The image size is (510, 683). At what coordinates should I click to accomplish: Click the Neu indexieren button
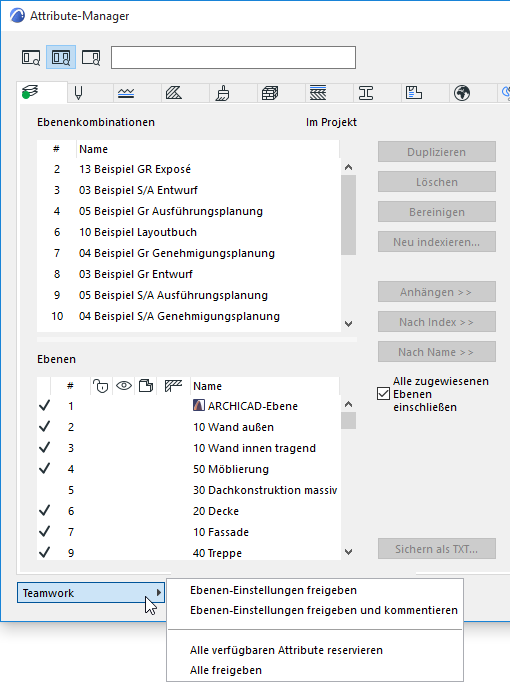437,242
